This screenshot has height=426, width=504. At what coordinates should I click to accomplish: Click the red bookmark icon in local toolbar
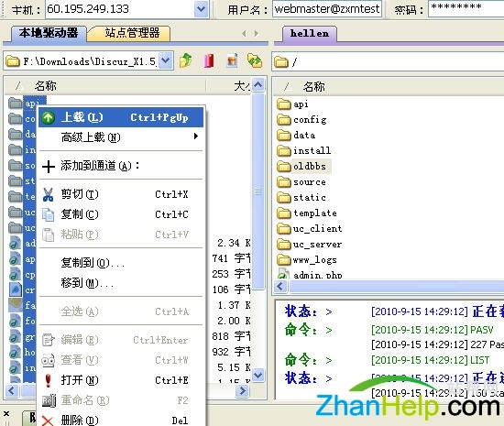point(209,60)
